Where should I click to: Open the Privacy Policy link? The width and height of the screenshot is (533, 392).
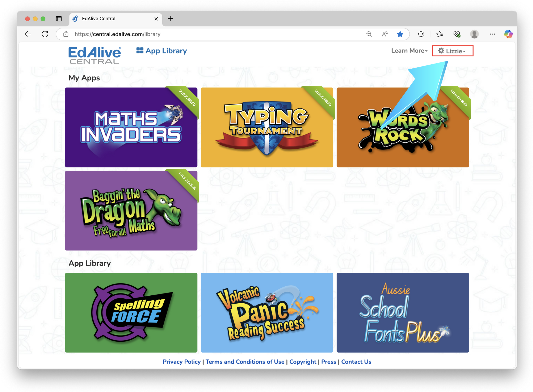[181, 362]
